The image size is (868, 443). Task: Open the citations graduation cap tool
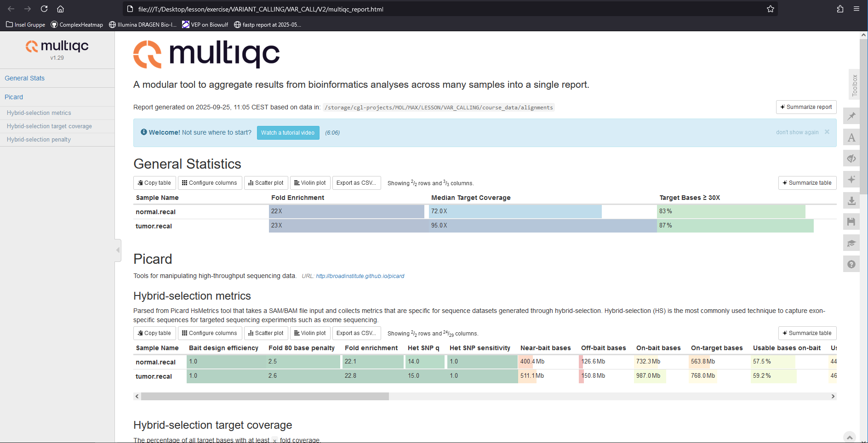pos(851,243)
